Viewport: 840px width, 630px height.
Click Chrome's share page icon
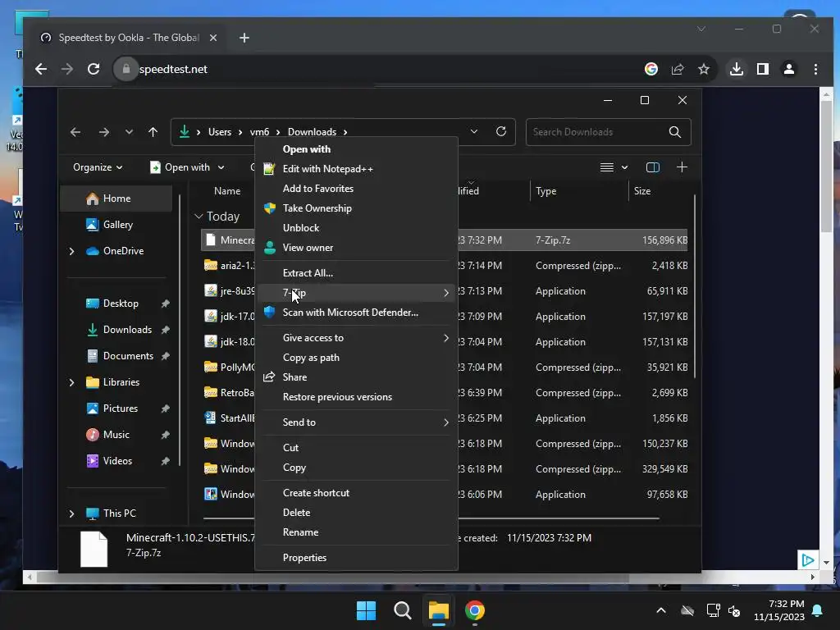(x=678, y=69)
